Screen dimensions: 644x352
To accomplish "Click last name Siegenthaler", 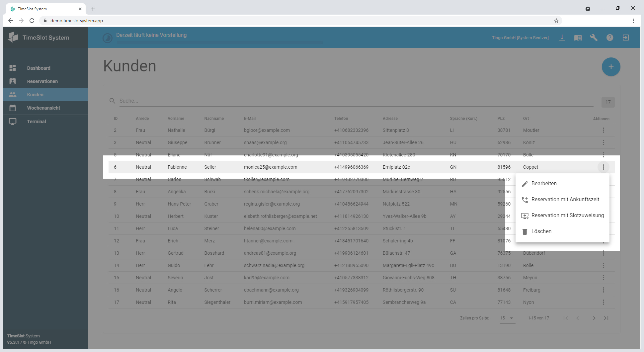I will [217, 302].
